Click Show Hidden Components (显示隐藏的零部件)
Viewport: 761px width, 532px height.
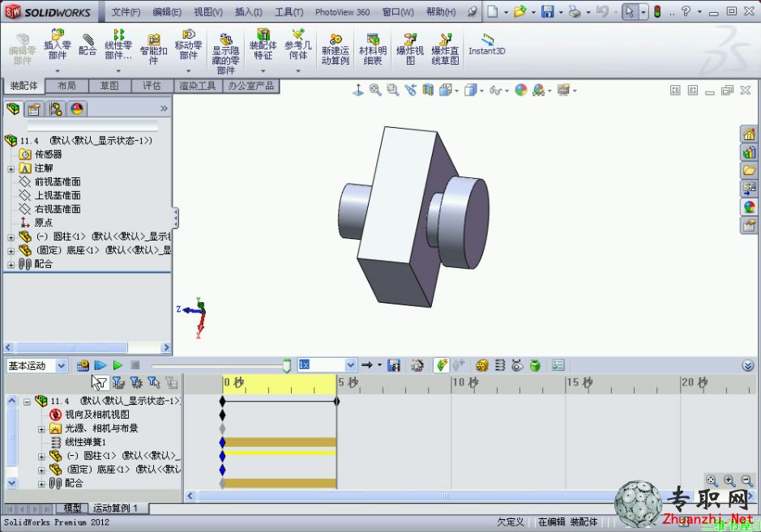tap(225, 53)
